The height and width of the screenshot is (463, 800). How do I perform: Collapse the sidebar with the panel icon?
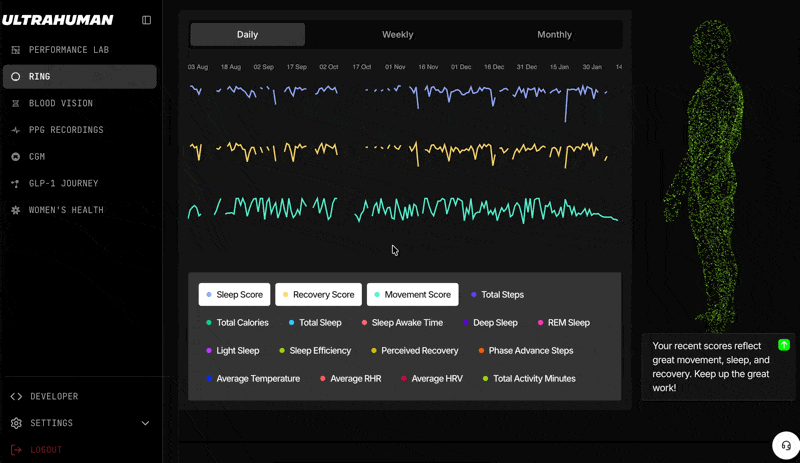[x=146, y=20]
